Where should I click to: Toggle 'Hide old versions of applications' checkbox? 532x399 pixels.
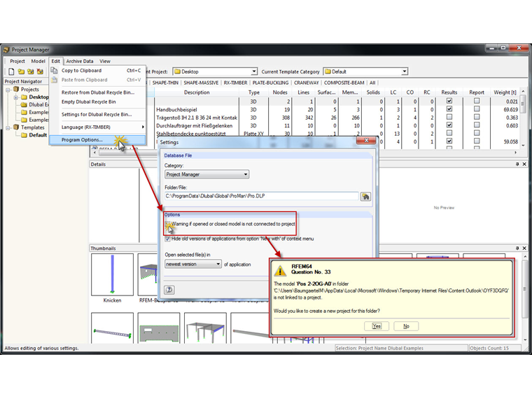pyautogui.click(x=167, y=239)
